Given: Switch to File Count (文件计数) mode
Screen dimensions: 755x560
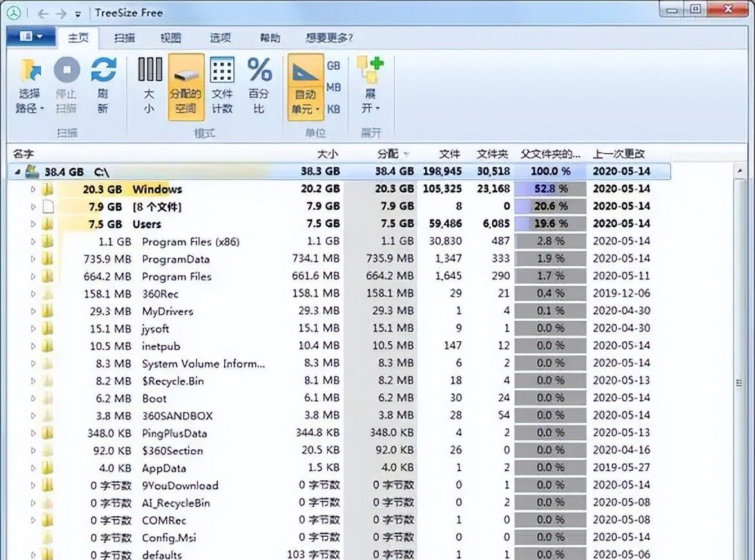Looking at the screenshot, I should pyautogui.click(x=222, y=86).
